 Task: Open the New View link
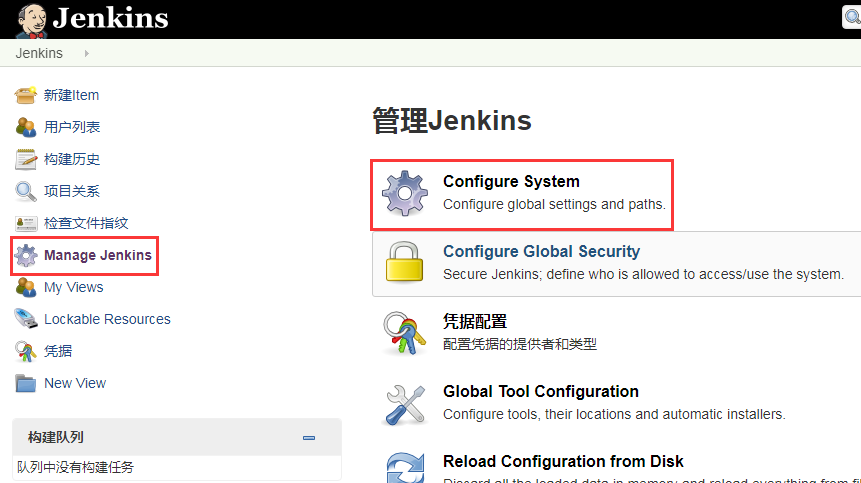[x=75, y=383]
